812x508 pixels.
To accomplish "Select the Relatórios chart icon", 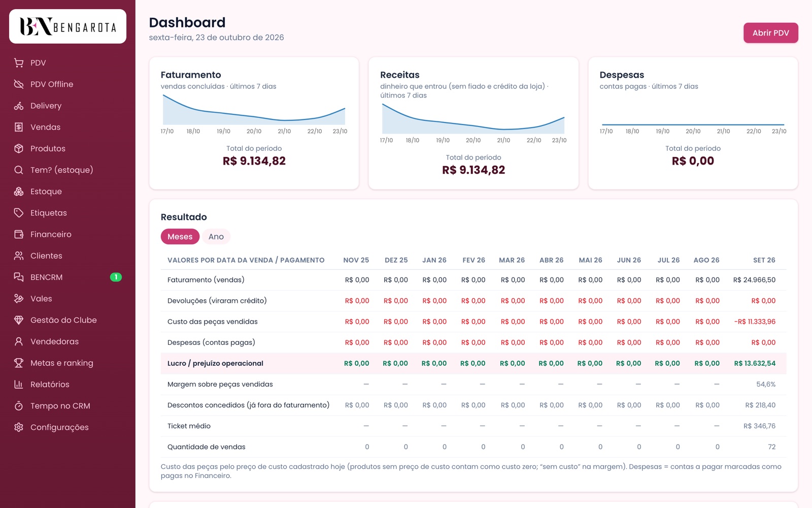I will pos(19,385).
